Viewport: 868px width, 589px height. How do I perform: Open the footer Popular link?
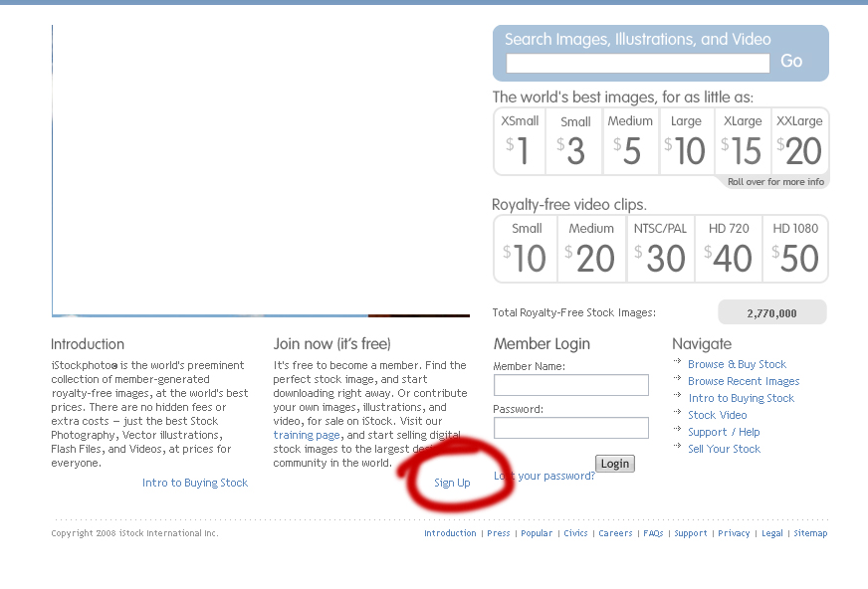537,533
